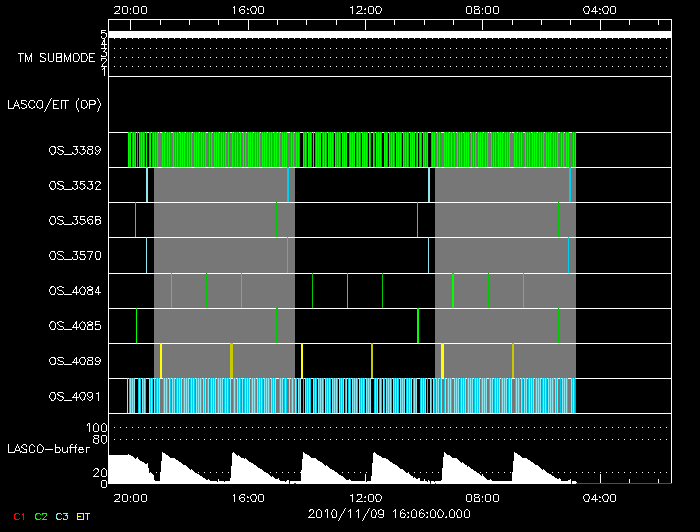Select the OS_4085 row label
The image size is (700, 532).
click(75, 326)
